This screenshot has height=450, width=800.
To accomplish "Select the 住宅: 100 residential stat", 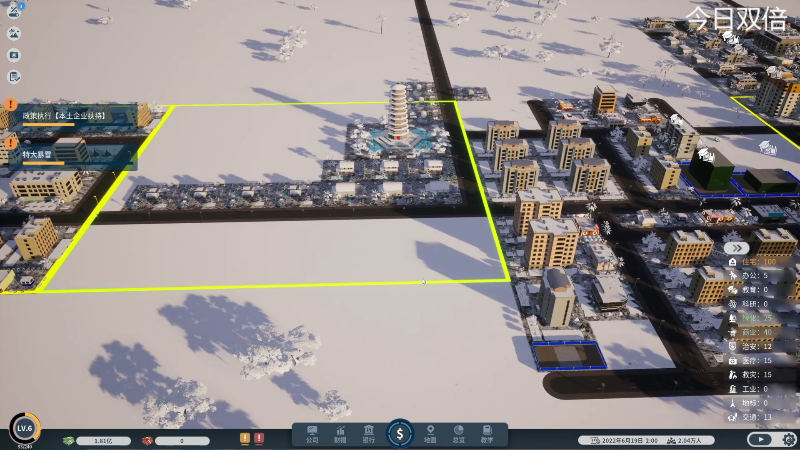I will 754,262.
